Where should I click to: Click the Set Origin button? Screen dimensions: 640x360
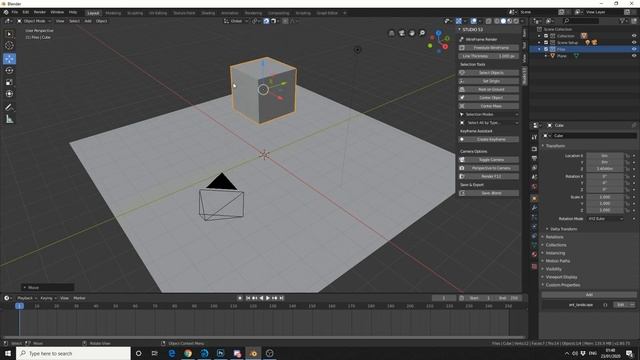[x=489, y=81]
